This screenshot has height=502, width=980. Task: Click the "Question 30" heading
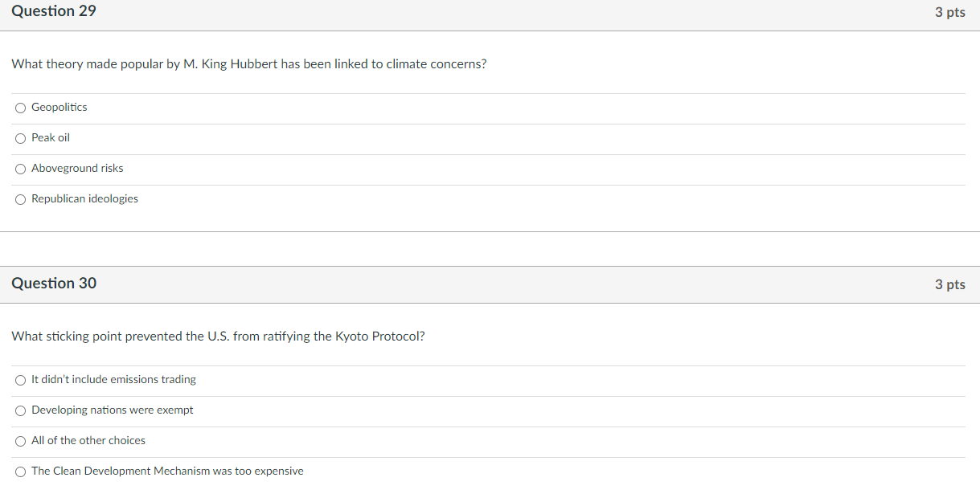pyautogui.click(x=54, y=284)
